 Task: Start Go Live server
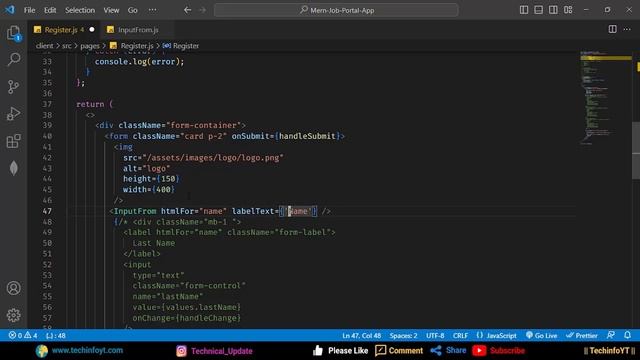pyautogui.click(x=541, y=336)
